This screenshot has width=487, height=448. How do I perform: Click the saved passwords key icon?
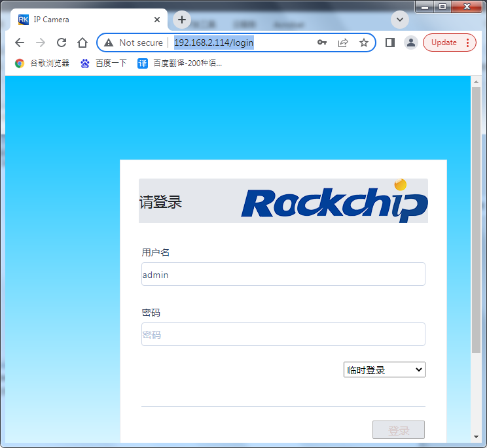(x=322, y=43)
